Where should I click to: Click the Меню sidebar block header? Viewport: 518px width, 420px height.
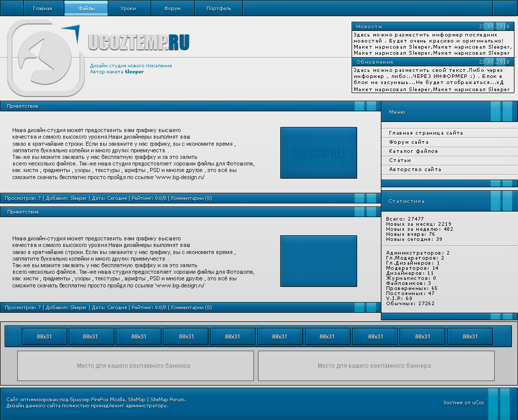[x=449, y=112]
